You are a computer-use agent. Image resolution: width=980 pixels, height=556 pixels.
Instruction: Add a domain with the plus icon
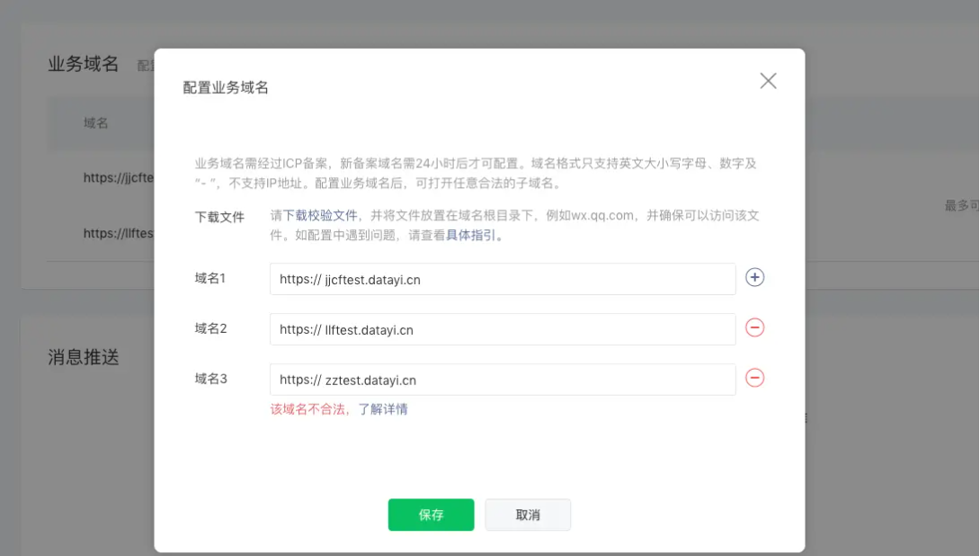click(755, 277)
